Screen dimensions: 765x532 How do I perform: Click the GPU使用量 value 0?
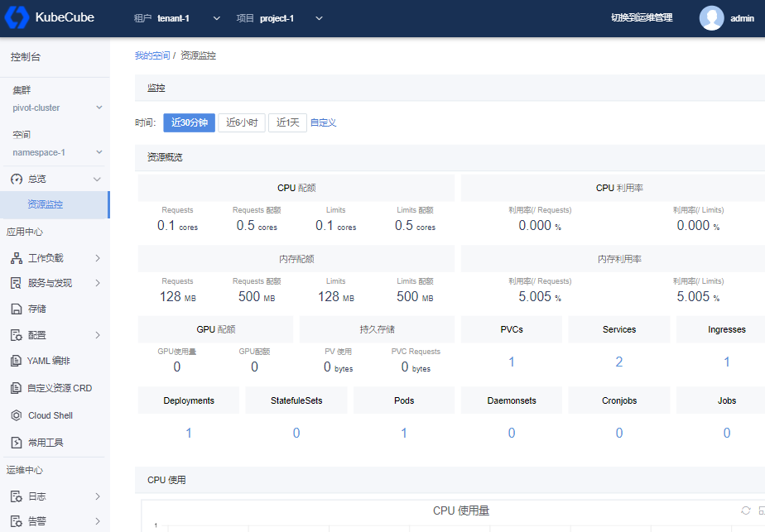pyautogui.click(x=177, y=367)
